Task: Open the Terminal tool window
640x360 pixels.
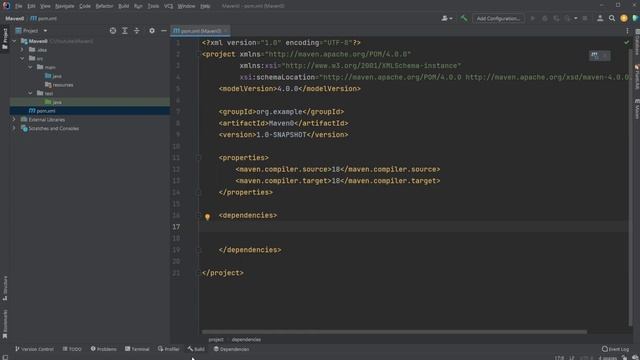Action: tap(137, 349)
